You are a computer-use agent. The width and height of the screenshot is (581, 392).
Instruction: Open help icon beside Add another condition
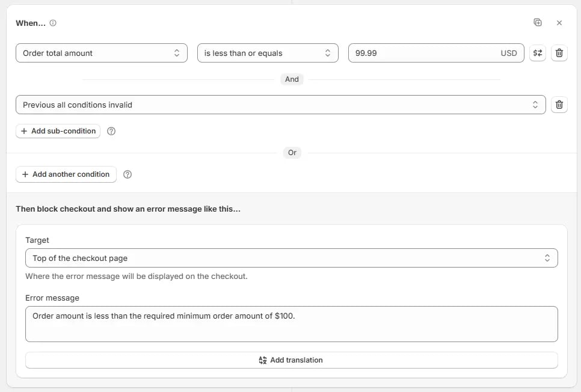point(128,174)
